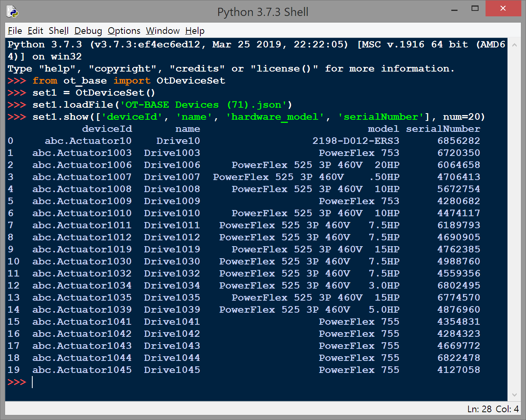Close the Python 3.7.3 Shell window

pos(503,9)
